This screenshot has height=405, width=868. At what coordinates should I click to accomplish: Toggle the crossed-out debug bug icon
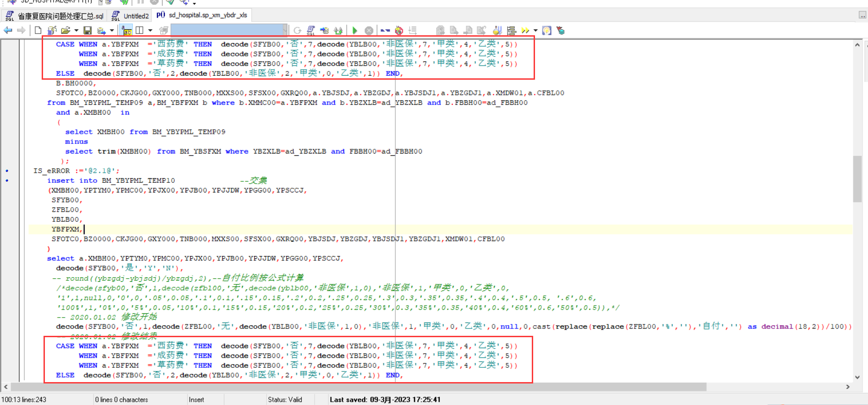point(399,30)
